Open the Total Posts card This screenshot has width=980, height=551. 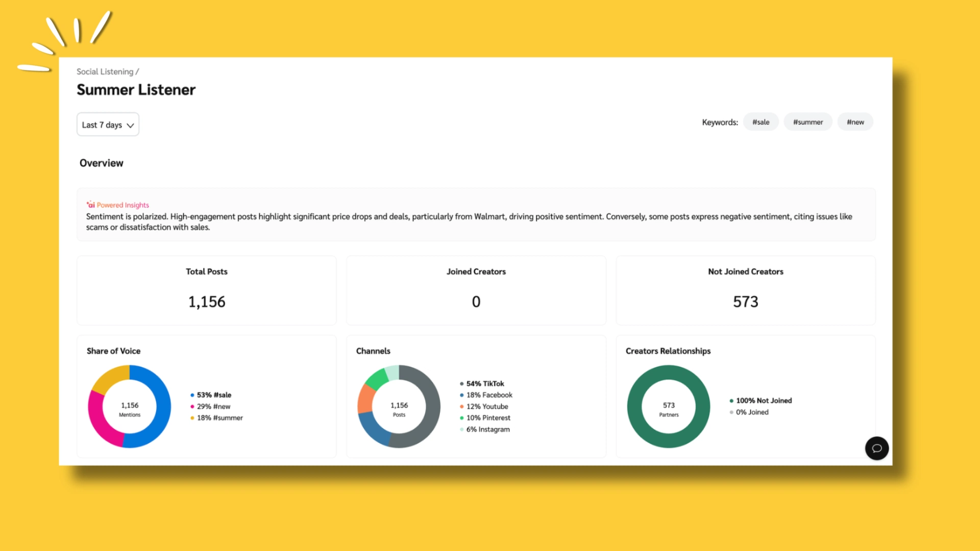206,290
